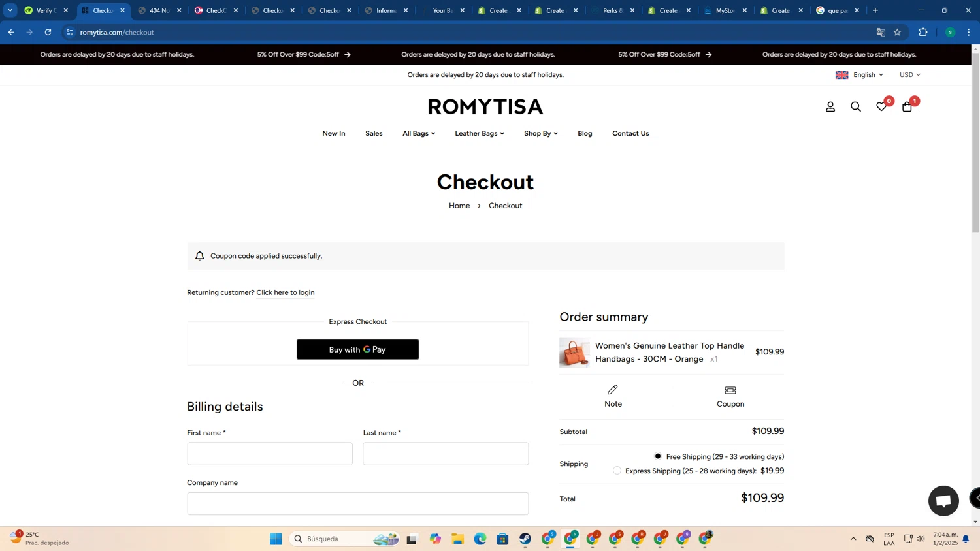Viewport: 980px width, 551px height.
Task: Open the shopping cart bag icon
Action: click(907, 106)
